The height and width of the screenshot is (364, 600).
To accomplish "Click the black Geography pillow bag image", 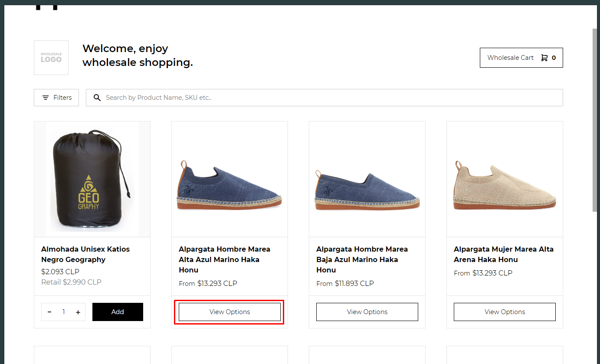I will coord(92,179).
